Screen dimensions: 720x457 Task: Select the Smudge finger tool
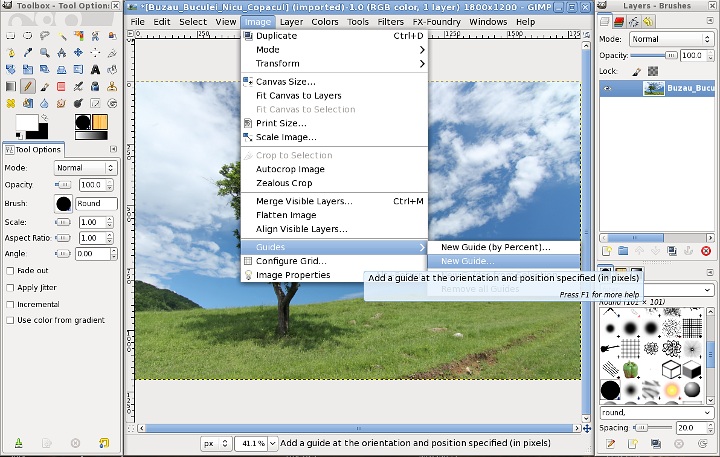click(x=62, y=104)
